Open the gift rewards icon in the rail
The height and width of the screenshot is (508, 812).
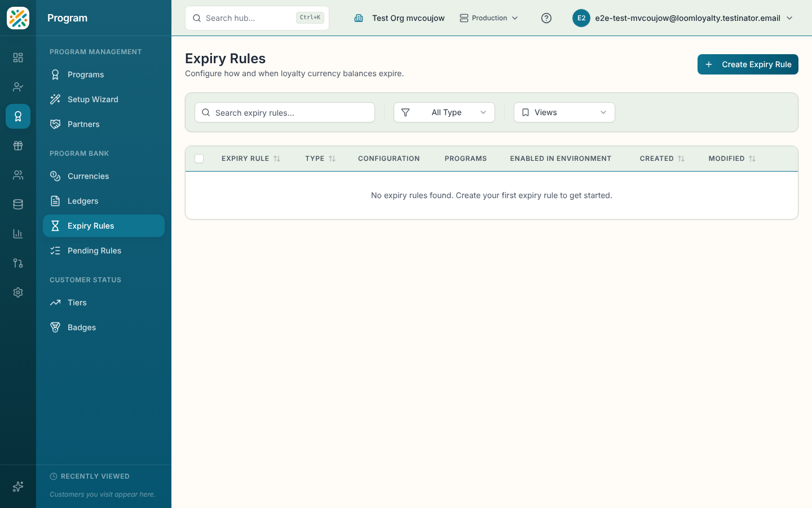pos(18,146)
